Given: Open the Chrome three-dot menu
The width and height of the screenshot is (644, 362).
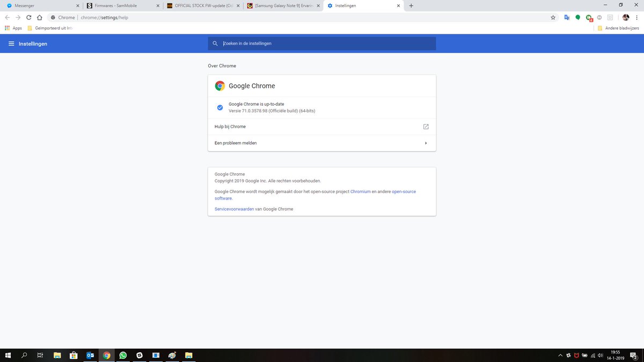Looking at the screenshot, I should [637, 17].
